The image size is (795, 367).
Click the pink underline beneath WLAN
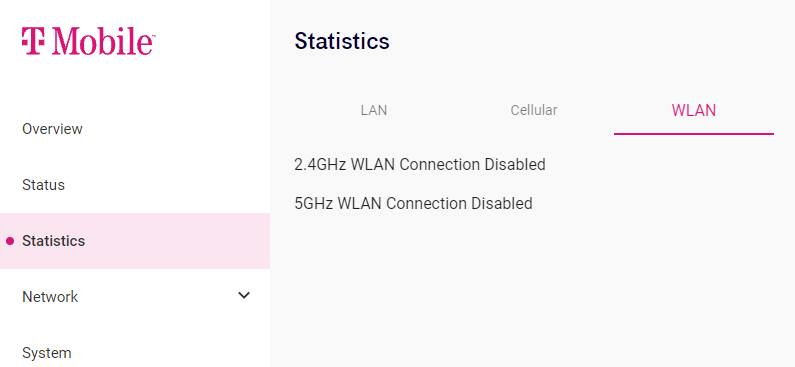(x=694, y=134)
